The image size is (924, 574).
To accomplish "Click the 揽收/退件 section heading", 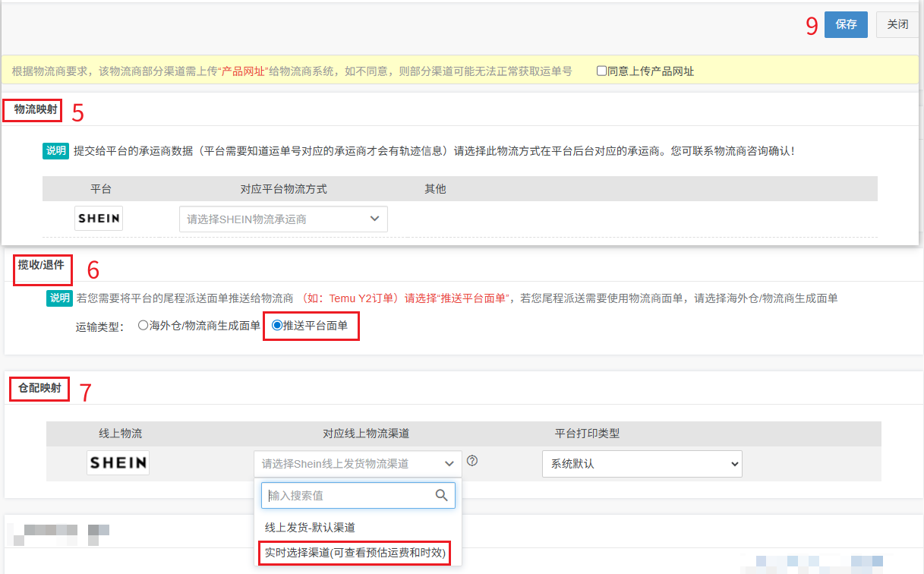I will [x=42, y=266].
